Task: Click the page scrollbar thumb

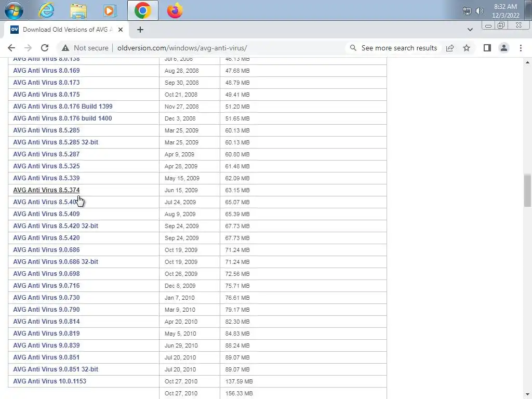Action: (527, 190)
